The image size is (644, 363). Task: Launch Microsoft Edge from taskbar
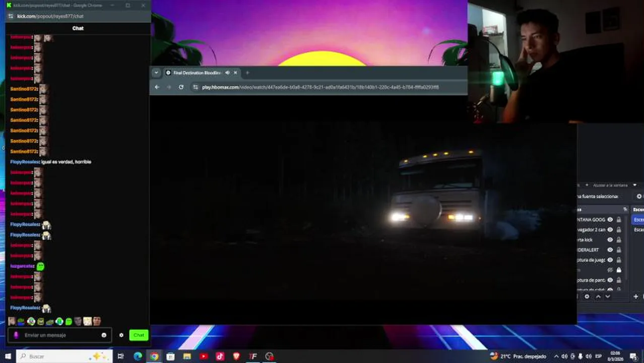pos(138,356)
